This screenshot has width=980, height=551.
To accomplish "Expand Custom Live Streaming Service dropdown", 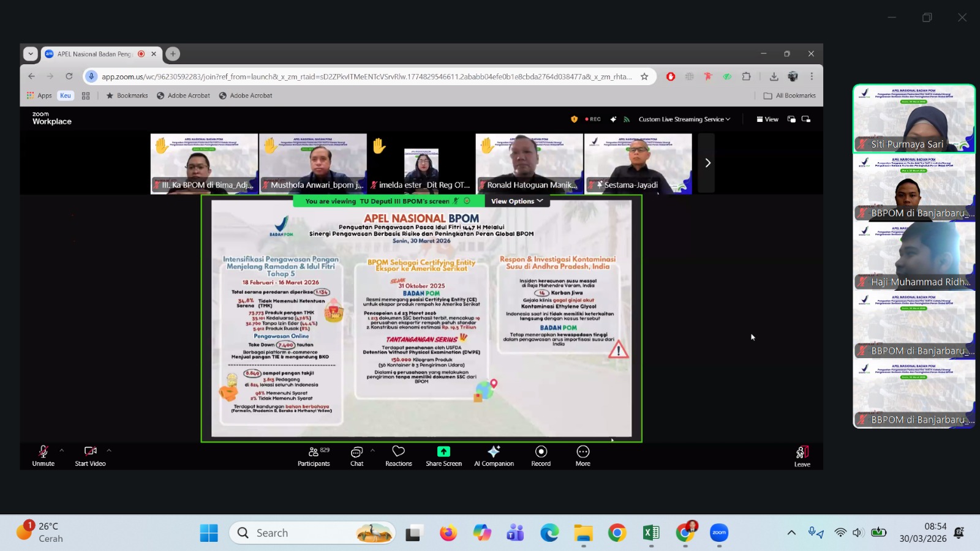I will [x=684, y=119].
